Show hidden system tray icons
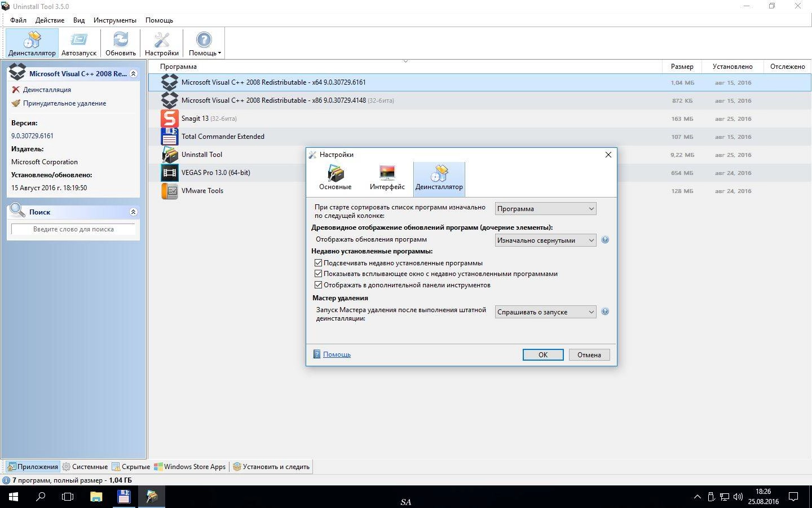This screenshot has height=508, width=812. [698, 497]
